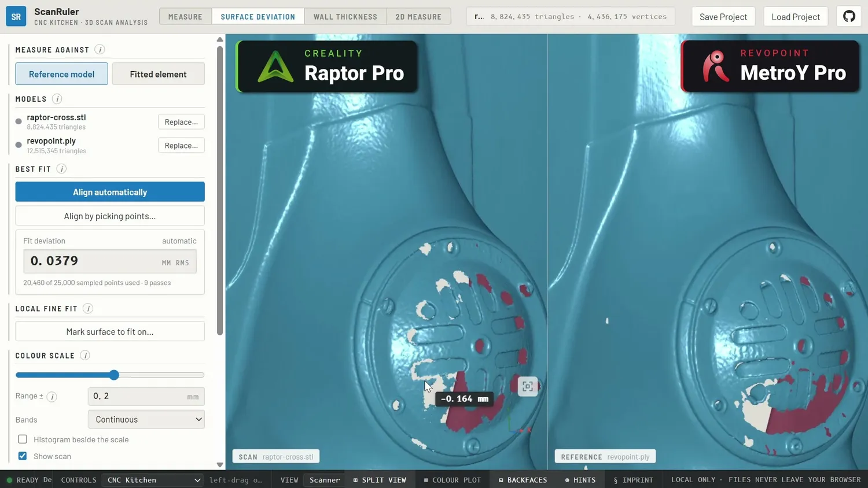868x488 pixels.
Task: Click Align by picking points
Action: pyautogui.click(x=110, y=216)
